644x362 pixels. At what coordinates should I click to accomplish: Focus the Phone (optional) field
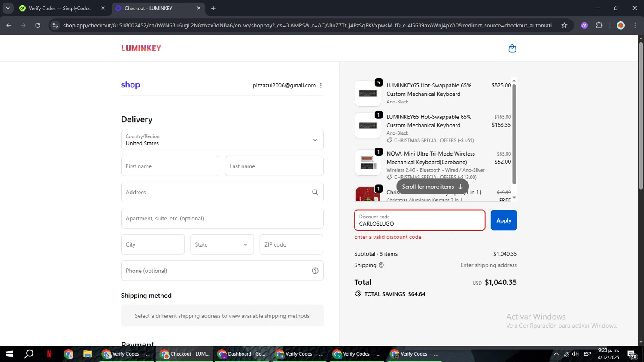coord(222,271)
